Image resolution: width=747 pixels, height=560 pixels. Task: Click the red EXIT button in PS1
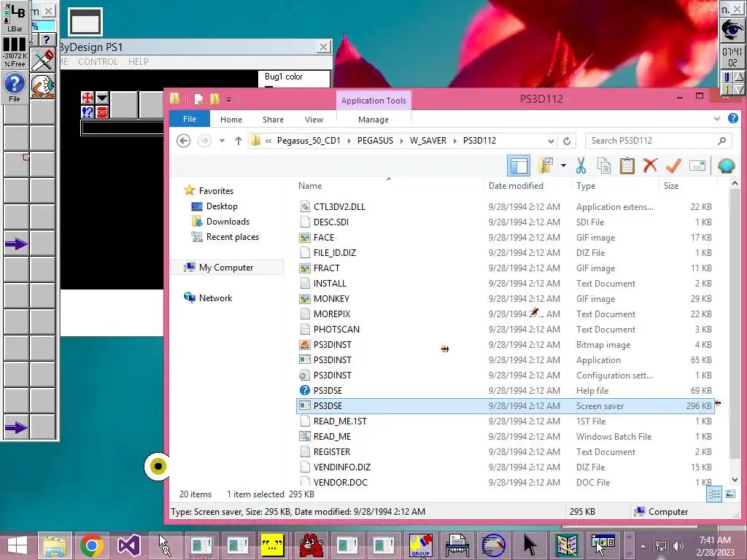[102, 112]
